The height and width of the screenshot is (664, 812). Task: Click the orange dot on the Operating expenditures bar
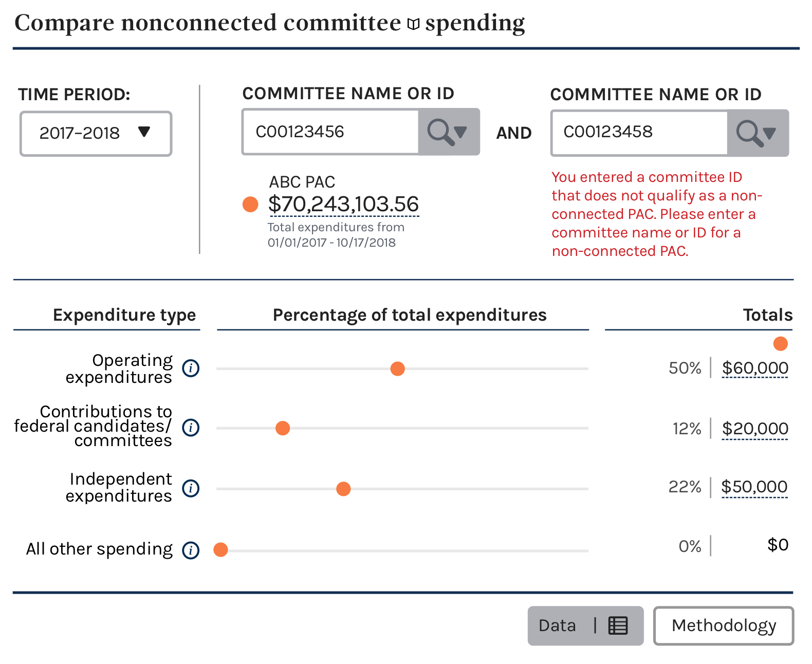coord(397,368)
